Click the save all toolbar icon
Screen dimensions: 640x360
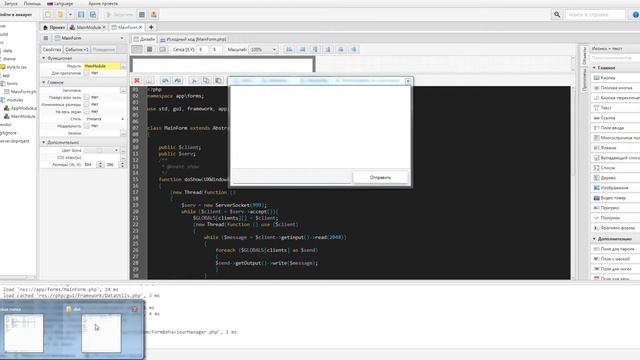pos(93,15)
